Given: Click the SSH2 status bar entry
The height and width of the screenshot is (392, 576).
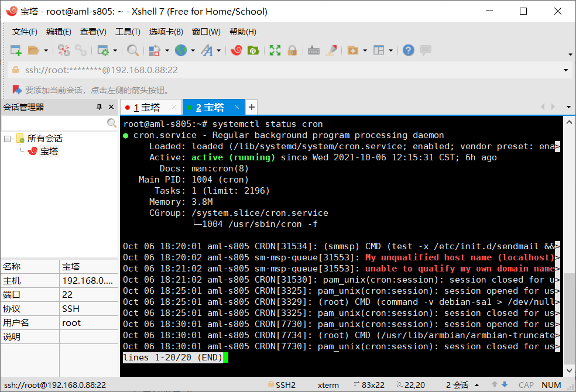Looking at the screenshot, I should click(282, 385).
